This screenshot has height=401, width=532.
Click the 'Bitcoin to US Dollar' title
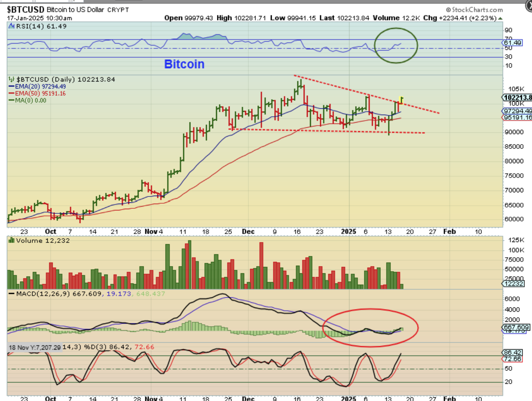76,10
